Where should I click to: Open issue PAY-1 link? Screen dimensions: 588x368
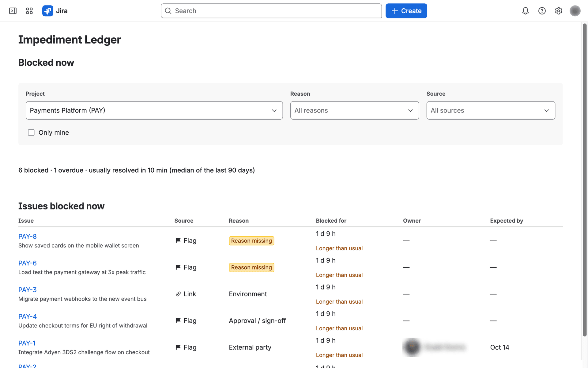pyautogui.click(x=27, y=343)
